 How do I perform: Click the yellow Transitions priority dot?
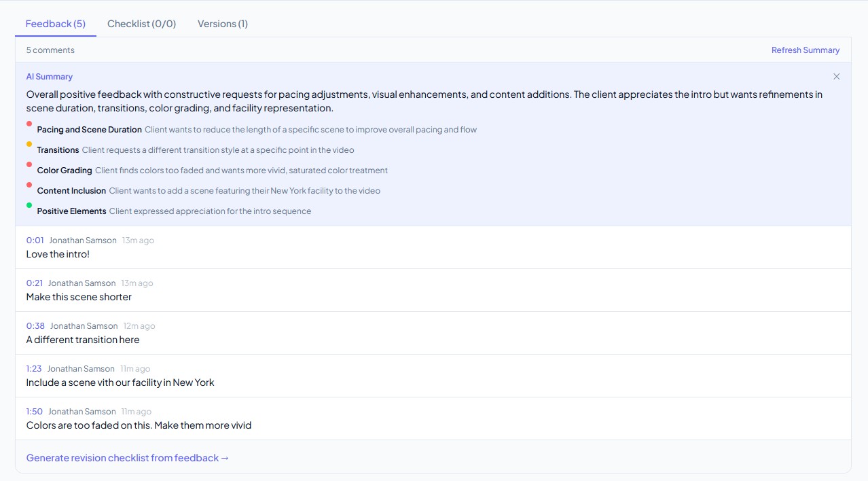click(x=29, y=144)
